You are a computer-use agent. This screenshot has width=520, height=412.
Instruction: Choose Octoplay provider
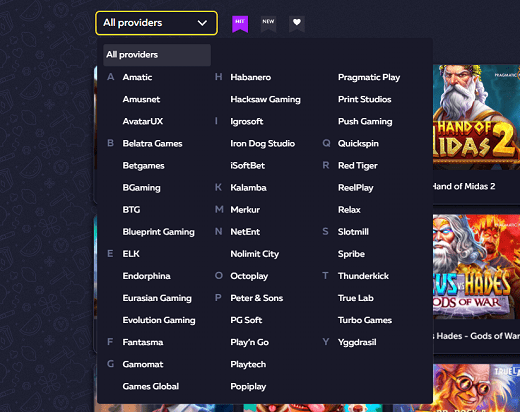point(249,276)
